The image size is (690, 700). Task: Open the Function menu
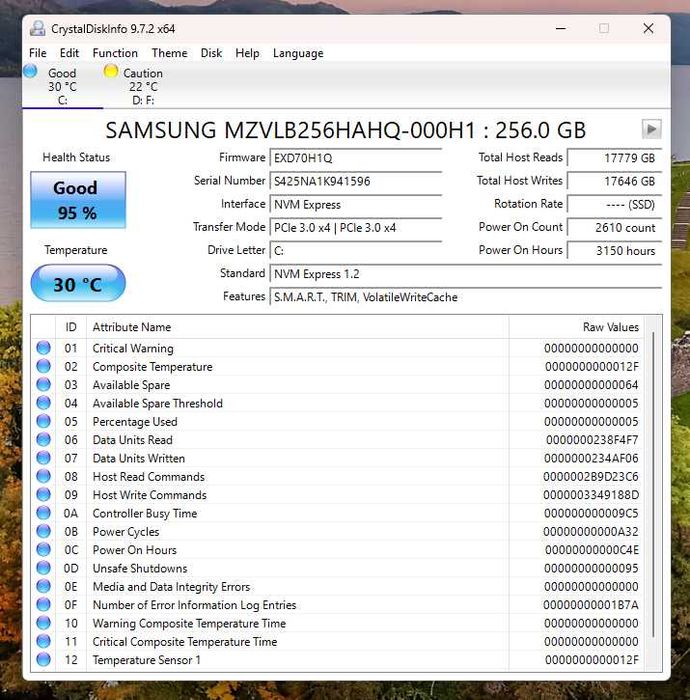(x=115, y=53)
